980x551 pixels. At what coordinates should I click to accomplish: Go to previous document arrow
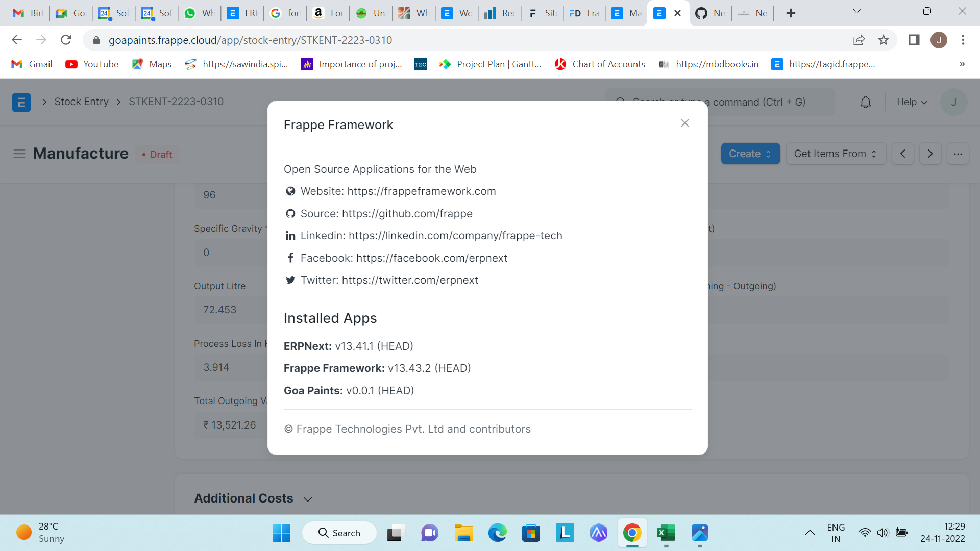click(902, 154)
